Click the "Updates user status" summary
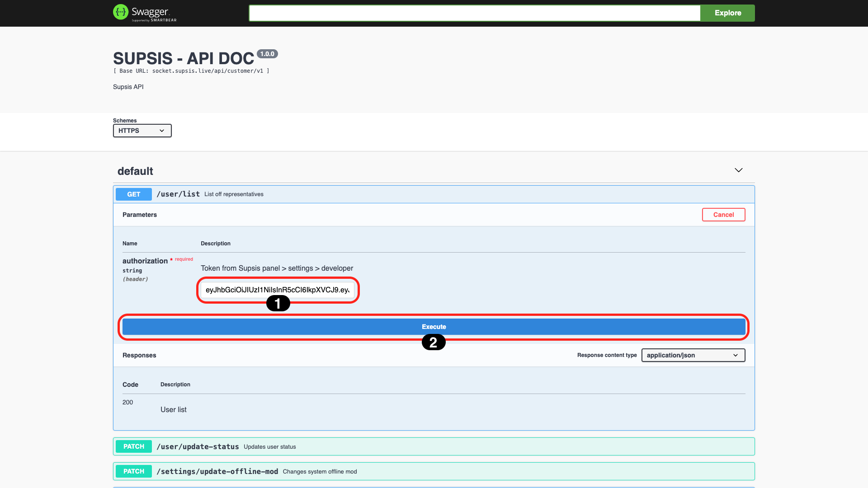 tap(270, 447)
